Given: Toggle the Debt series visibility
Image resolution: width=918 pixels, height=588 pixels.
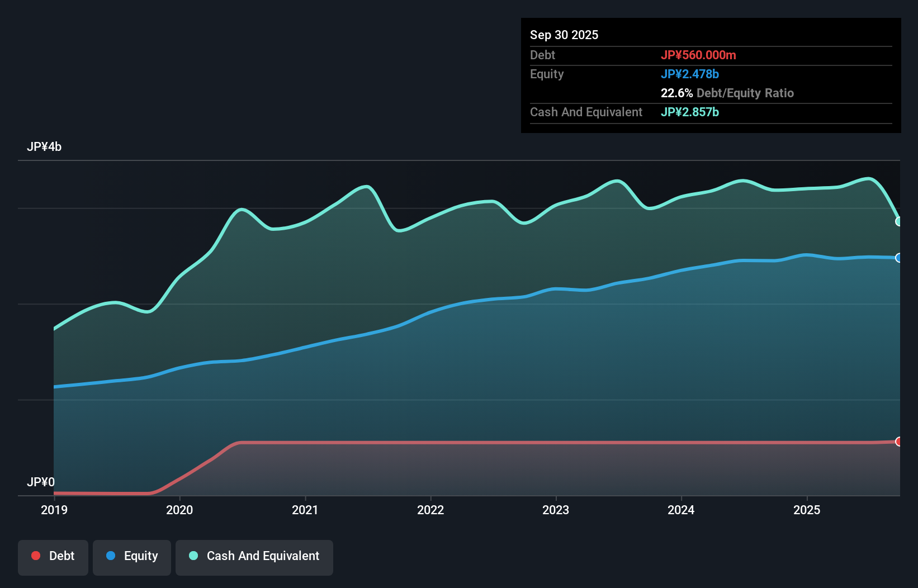Looking at the screenshot, I should (53, 556).
